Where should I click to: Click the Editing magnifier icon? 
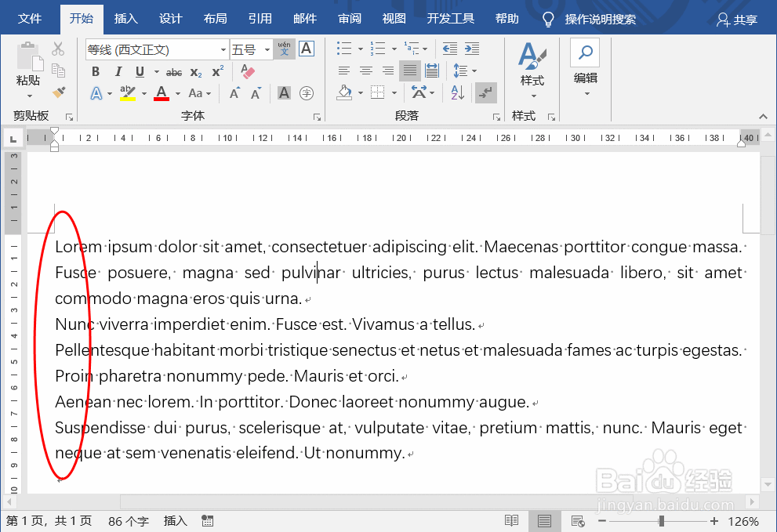(x=585, y=52)
